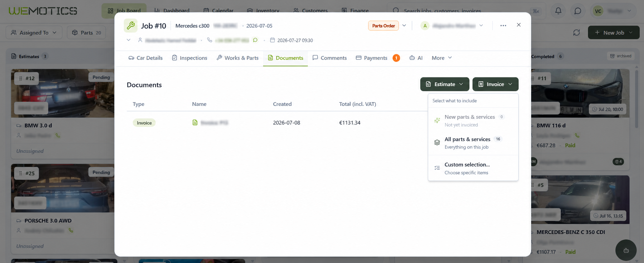Click the BMW 3.0 d card photo

[x=62, y=93]
